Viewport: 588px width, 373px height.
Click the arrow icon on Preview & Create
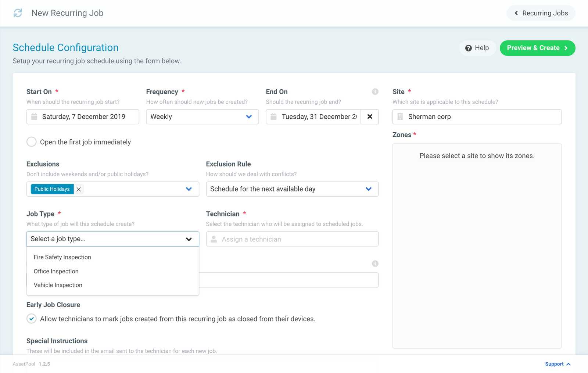click(x=566, y=48)
